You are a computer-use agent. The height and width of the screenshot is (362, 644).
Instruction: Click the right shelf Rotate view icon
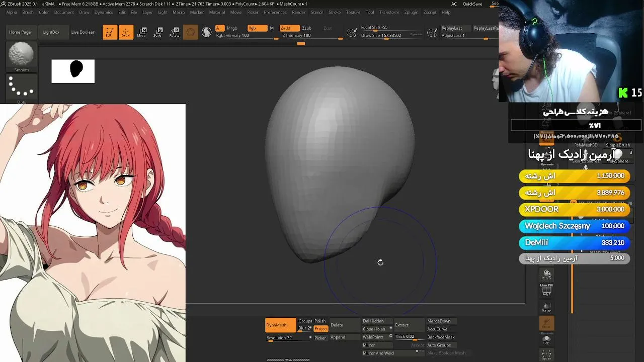546,275
